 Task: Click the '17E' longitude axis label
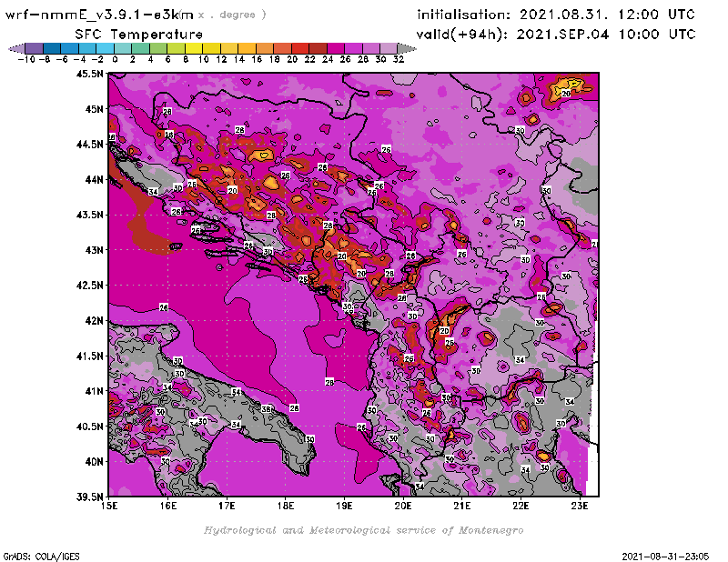point(227,506)
